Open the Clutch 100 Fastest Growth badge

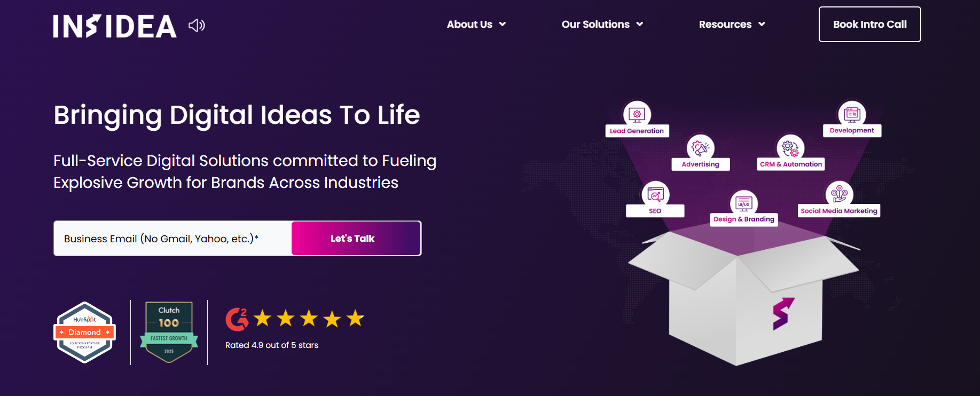169,332
